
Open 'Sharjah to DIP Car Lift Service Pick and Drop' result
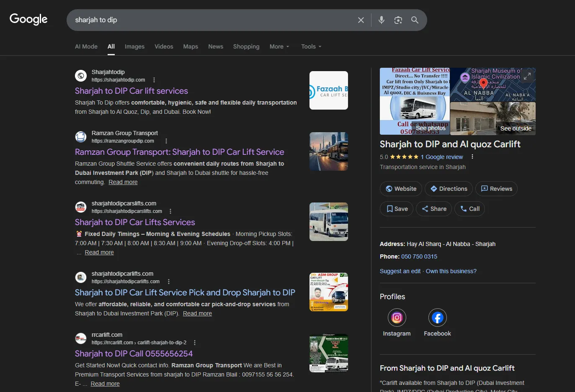tap(185, 292)
